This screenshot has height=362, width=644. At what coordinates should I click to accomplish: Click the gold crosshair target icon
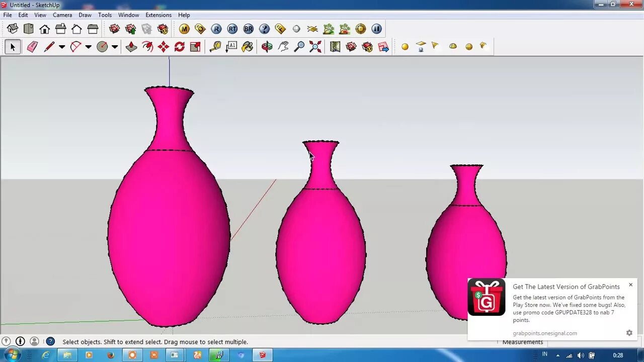pyautogui.click(x=361, y=29)
